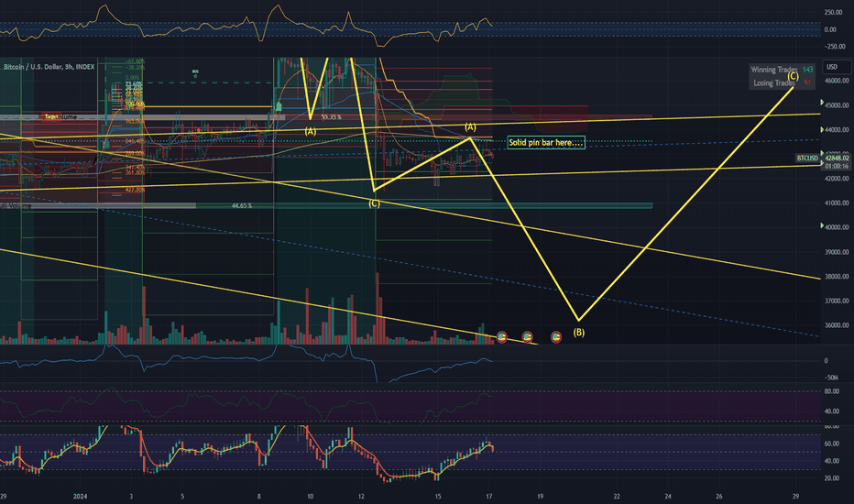
Task: Click the 26 date on time axis
Action: [719, 497]
